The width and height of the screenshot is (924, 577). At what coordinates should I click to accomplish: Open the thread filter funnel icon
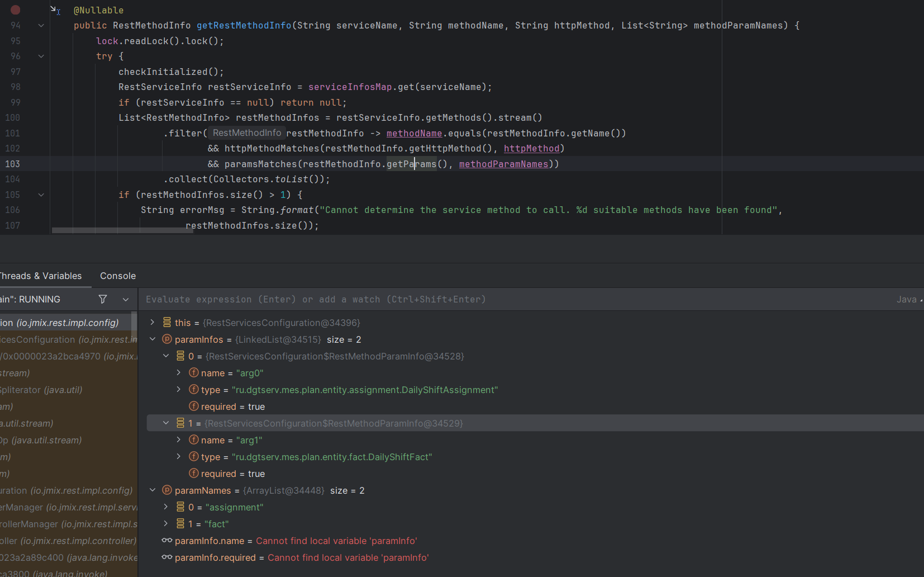point(103,299)
